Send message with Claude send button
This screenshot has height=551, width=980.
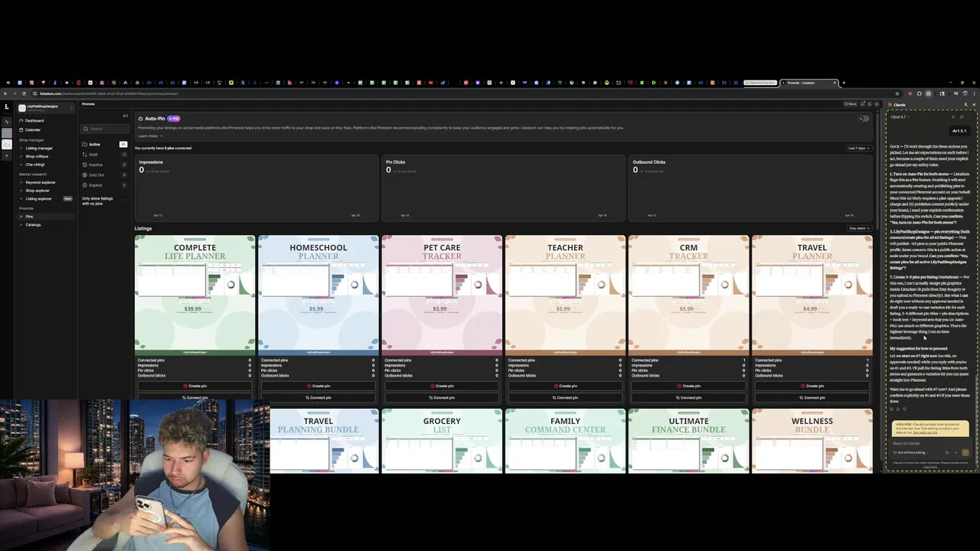(x=965, y=452)
